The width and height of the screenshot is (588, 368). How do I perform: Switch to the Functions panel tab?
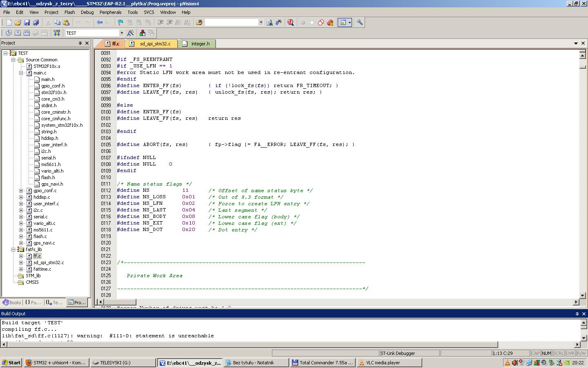pyautogui.click(x=33, y=303)
